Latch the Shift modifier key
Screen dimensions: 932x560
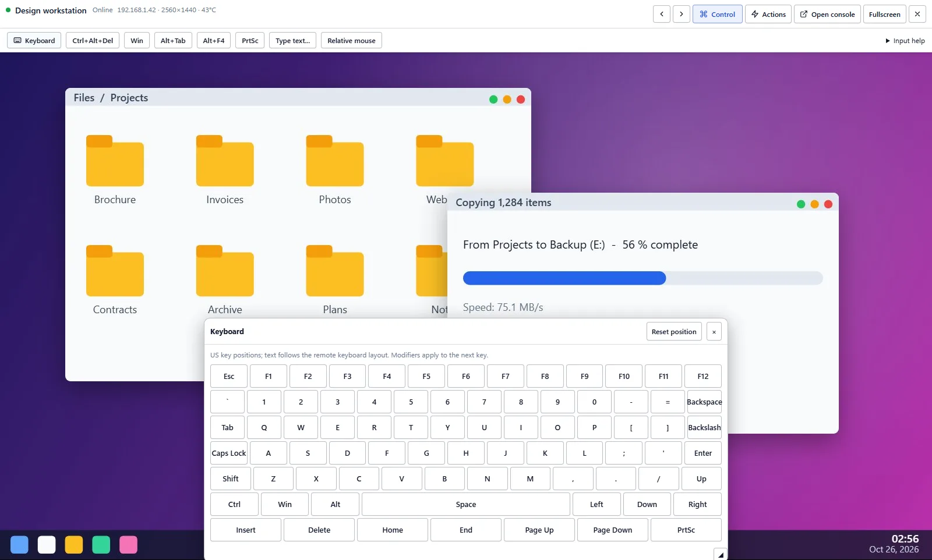[x=231, y=479]
